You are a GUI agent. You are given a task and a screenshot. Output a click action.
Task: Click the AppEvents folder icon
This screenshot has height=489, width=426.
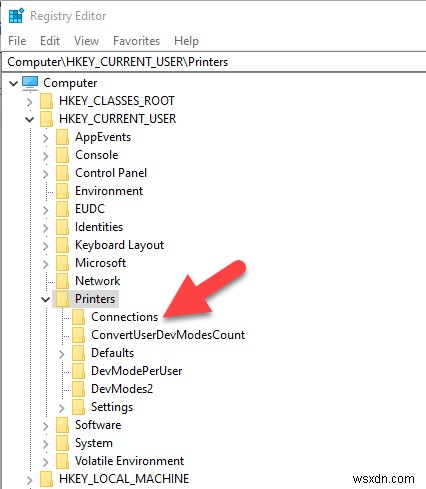[62, 137]
